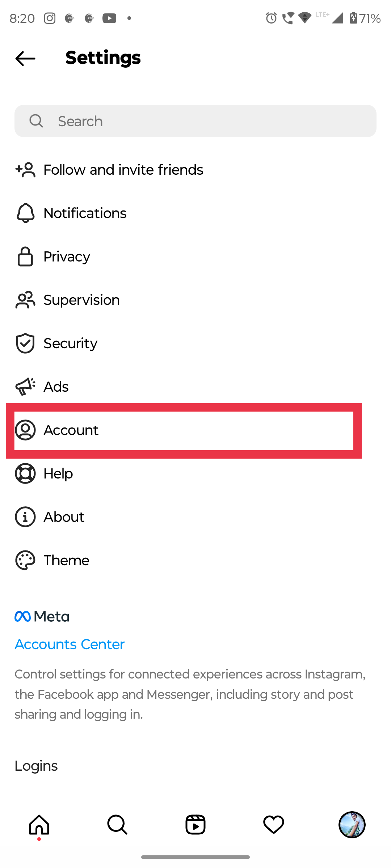This screenshot has width=391, height=868.
Task: Tap the Security shield icon
Action: (25, 343)
